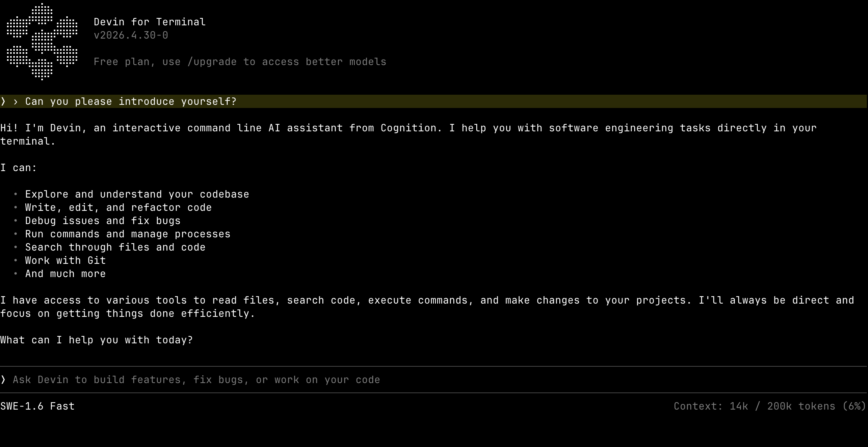Click the 'SWE-1.6 Fast' model label

(x=37, y=406)
